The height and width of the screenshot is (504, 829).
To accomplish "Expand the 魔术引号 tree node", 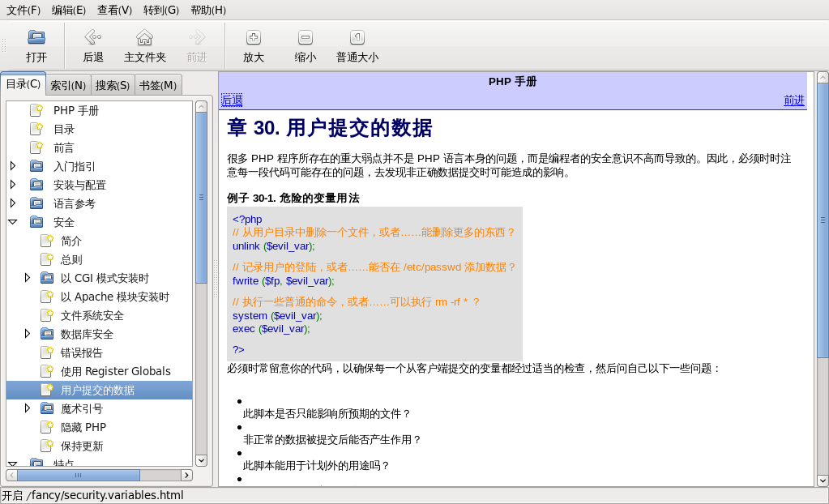I will click(x=28, y=408).
